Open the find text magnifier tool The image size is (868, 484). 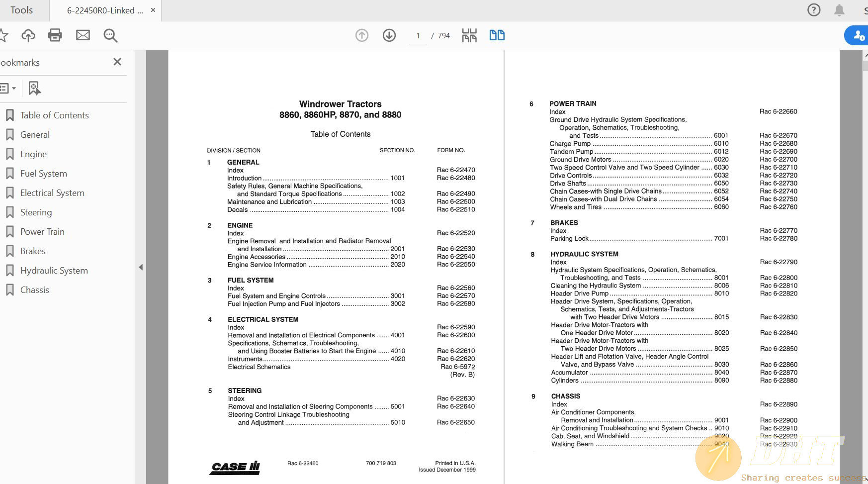click(110, 35)
